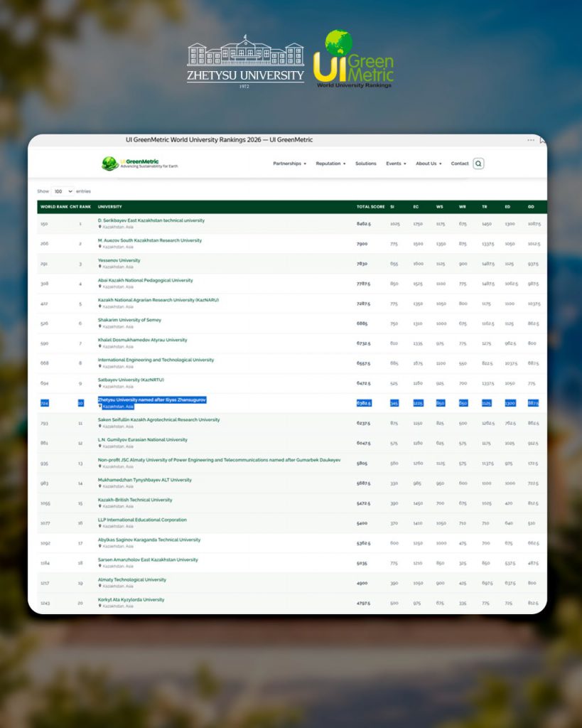Image resolution: width=582 pixels, height=728 pixels.
Task: Expand the Reputation dropdown menu
Action: click(x=330, y=164)
